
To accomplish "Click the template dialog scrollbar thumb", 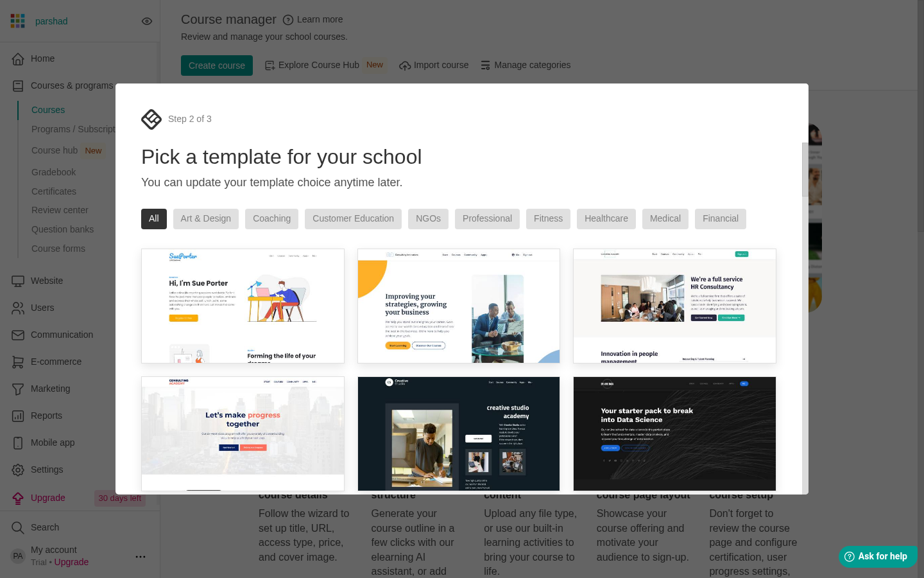I will point(805,170).
